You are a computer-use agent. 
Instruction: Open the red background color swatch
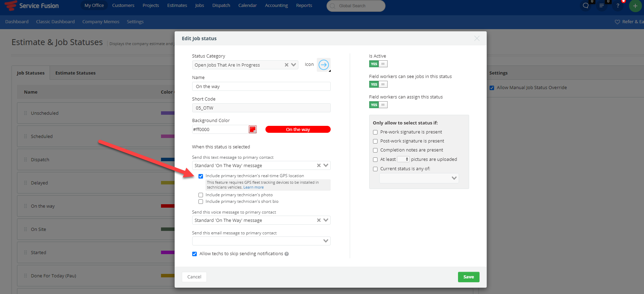(x=253, y=129)
